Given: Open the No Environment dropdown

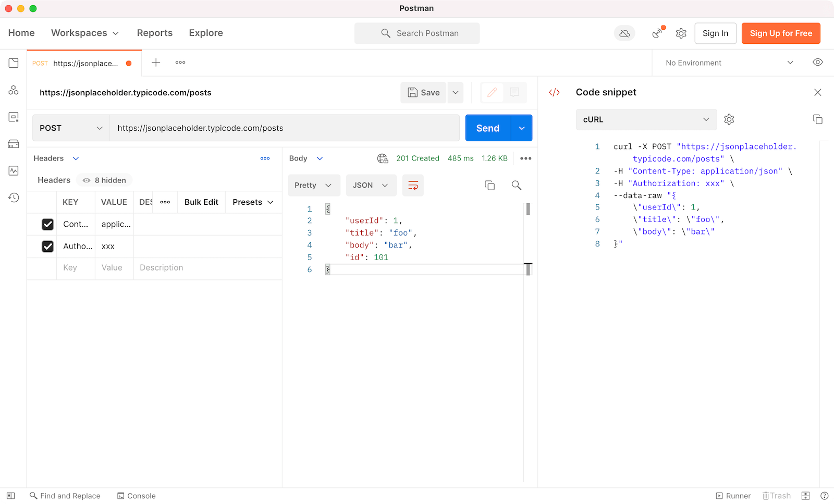Looking at the screenshot, I should coord(729,63).
